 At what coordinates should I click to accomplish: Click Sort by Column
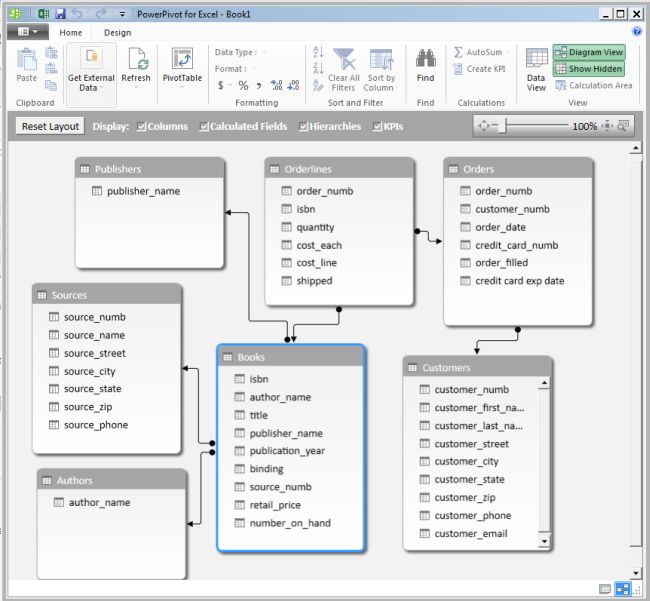point(381,70)
